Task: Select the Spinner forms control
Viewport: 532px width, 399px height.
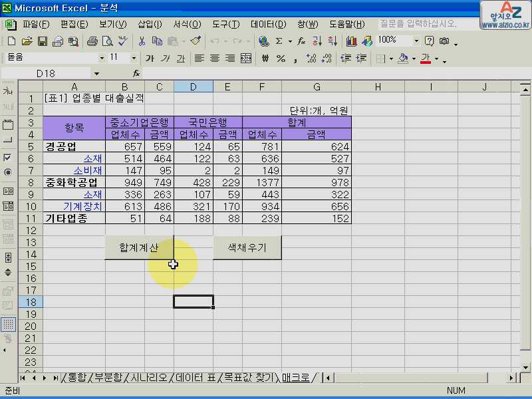Action: (x=8, y=272)
